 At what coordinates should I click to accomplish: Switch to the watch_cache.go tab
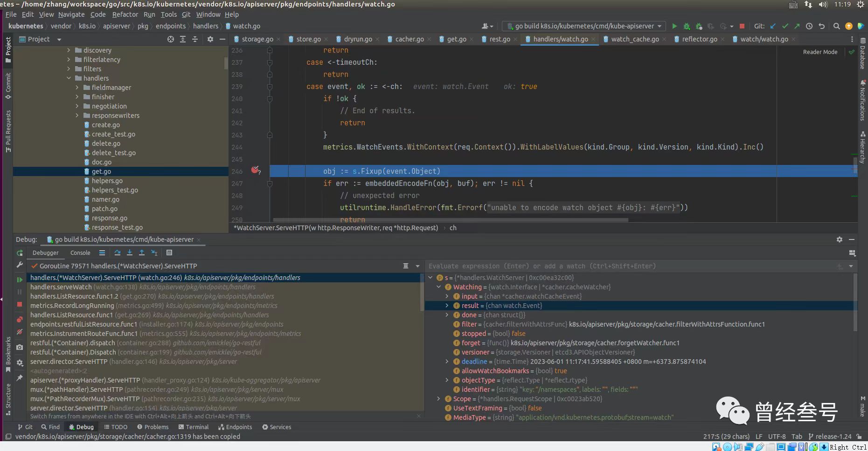pyautogui.click(x=635, y=39)
